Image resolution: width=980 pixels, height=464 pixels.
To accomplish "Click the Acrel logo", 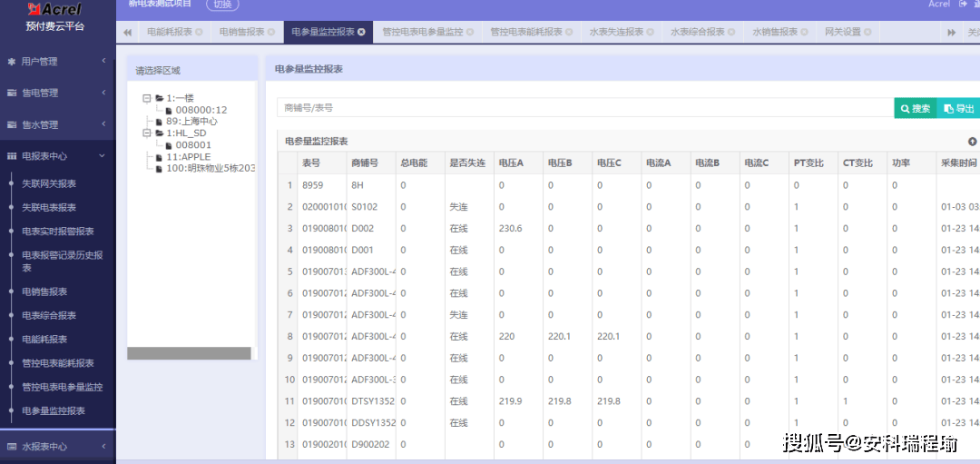I will [x=55, y=9].
